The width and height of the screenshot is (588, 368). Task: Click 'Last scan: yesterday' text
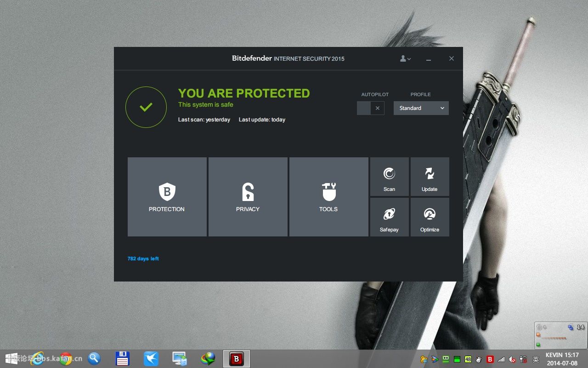click(x=204, y=120)
